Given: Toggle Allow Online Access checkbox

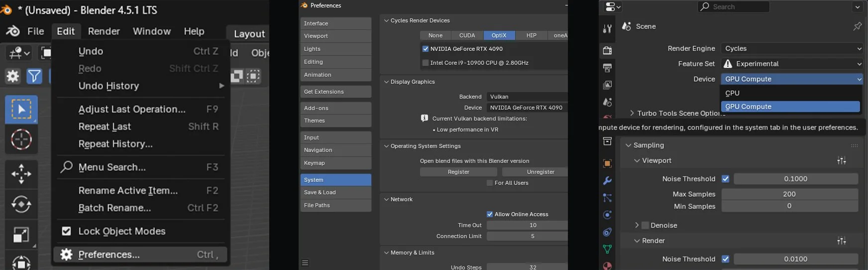Looking at the screenshot, I should [x=490, y=214].
